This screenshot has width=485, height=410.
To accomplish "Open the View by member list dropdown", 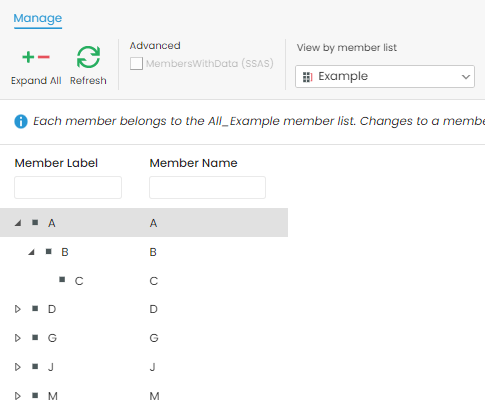I will tap(385, 77).
